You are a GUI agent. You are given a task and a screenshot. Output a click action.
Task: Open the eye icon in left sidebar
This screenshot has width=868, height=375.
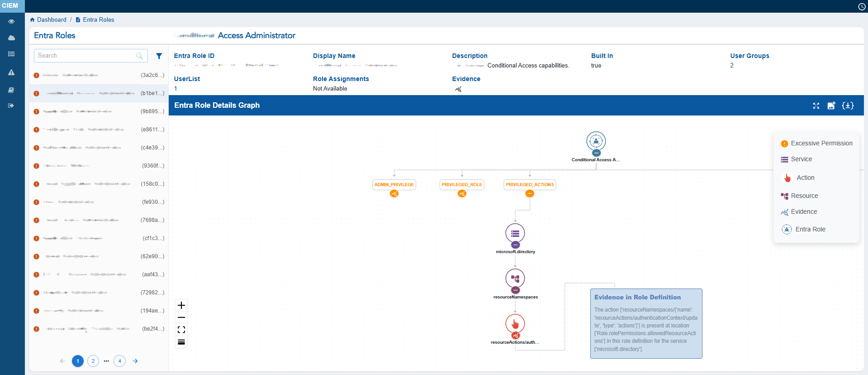11,21
